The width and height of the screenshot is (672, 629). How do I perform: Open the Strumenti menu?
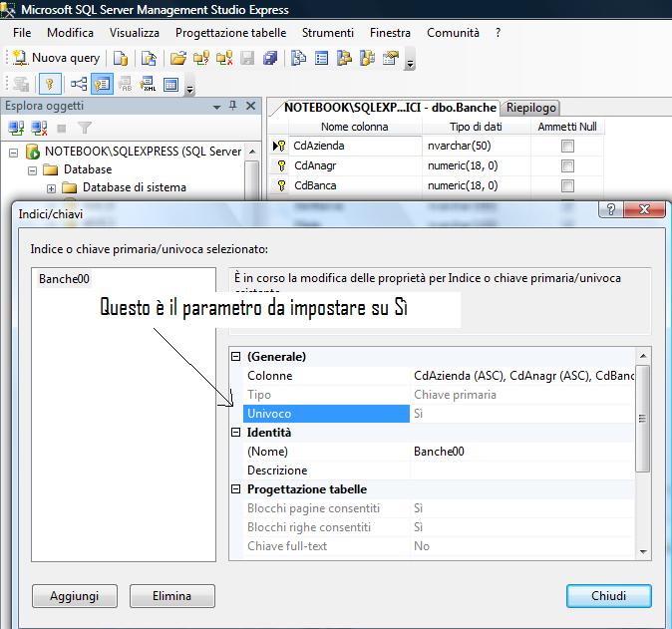click(x=328, y=33)
